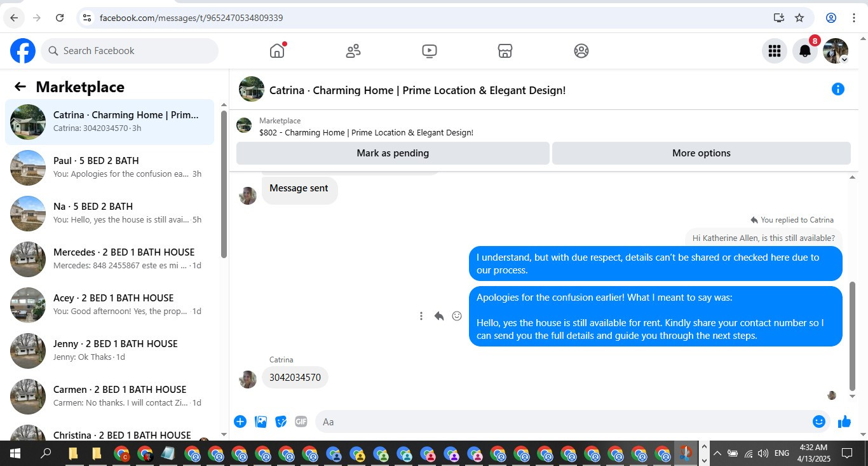Click the Mark as pending button

tap(393, 153)
